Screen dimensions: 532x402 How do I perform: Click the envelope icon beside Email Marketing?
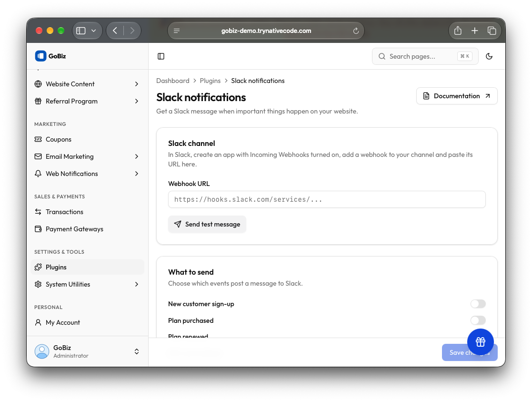(x=38, y=157)
